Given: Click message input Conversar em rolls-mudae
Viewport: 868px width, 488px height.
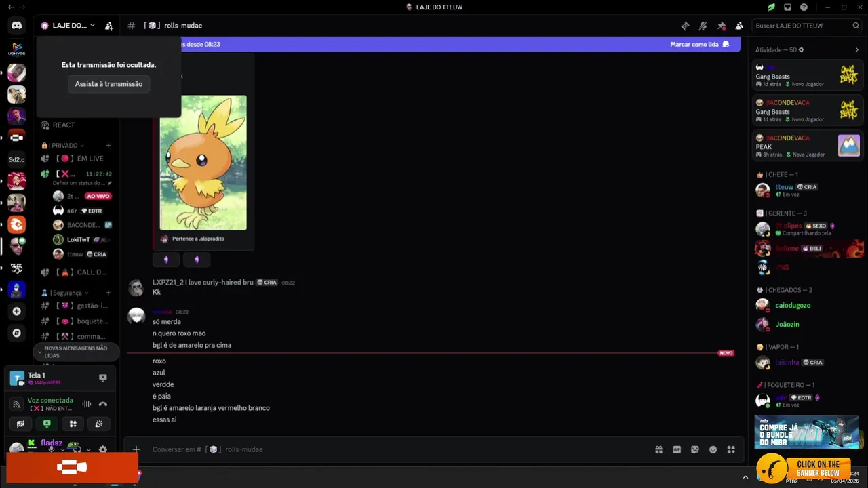Looking at the screenshot, I should click(x=393, y=449).
